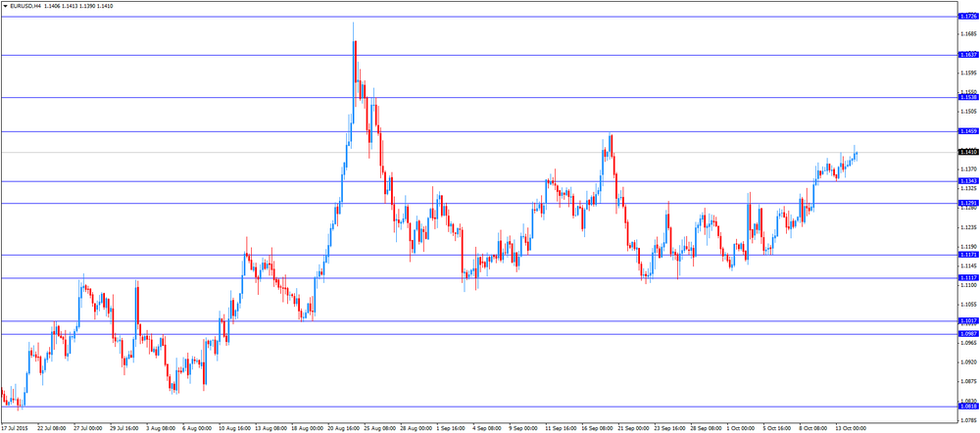Click the 6 Aug 00:00 time label
This screenshot has height=433, width=980.
(x=197, y=429)
